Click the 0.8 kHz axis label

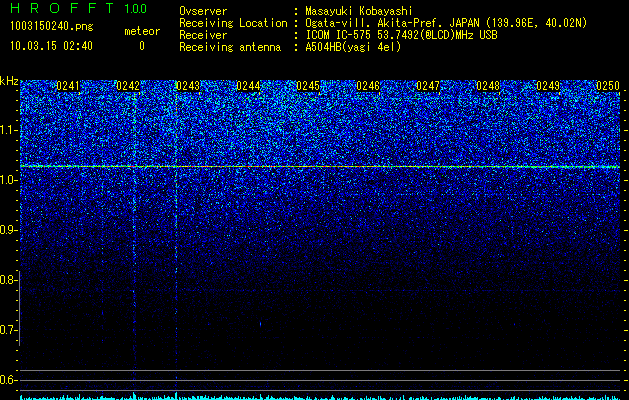[x=7, y=280]
